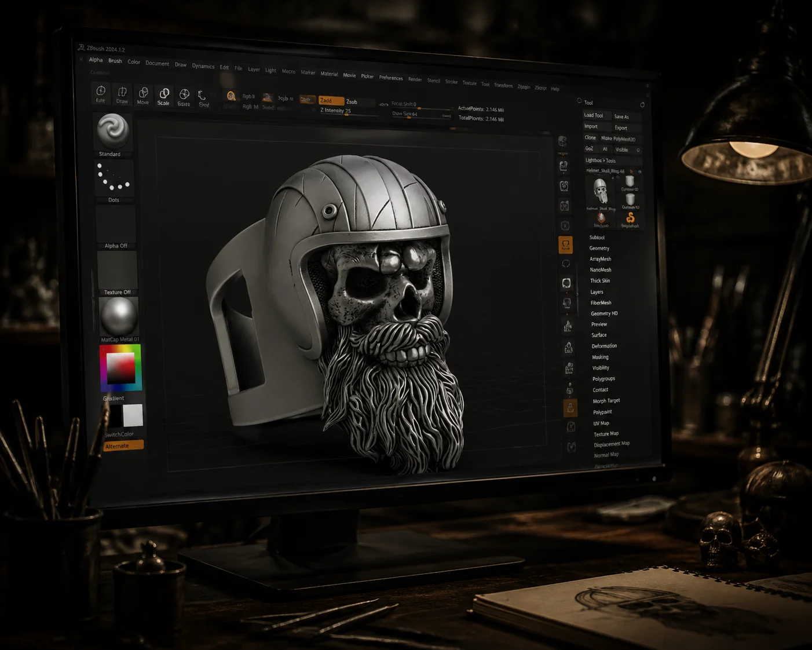Expand the Layers sub-palette
Viewport: 812px width, 650px height.
pos(597,292)
